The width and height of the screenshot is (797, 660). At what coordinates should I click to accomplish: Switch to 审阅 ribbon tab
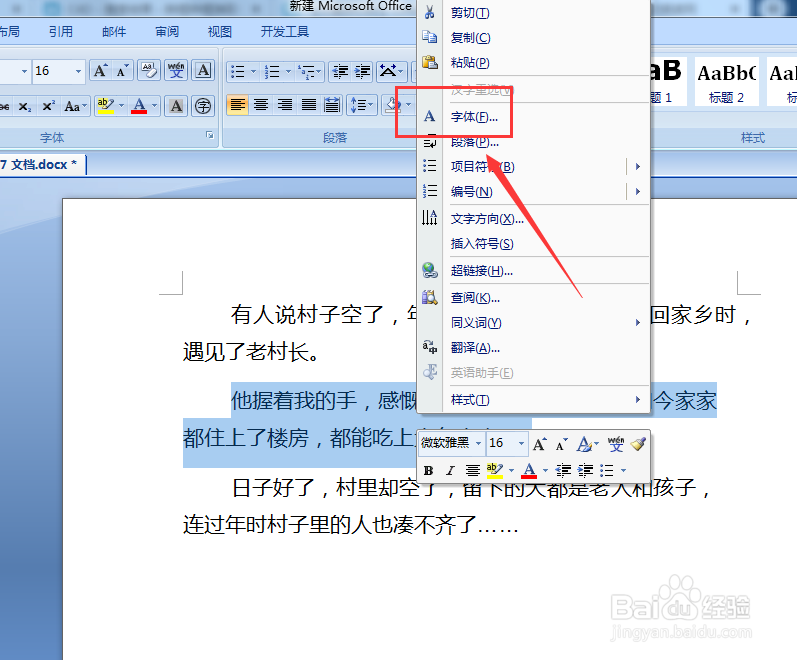pyautogui.click(x=167, y=32)
